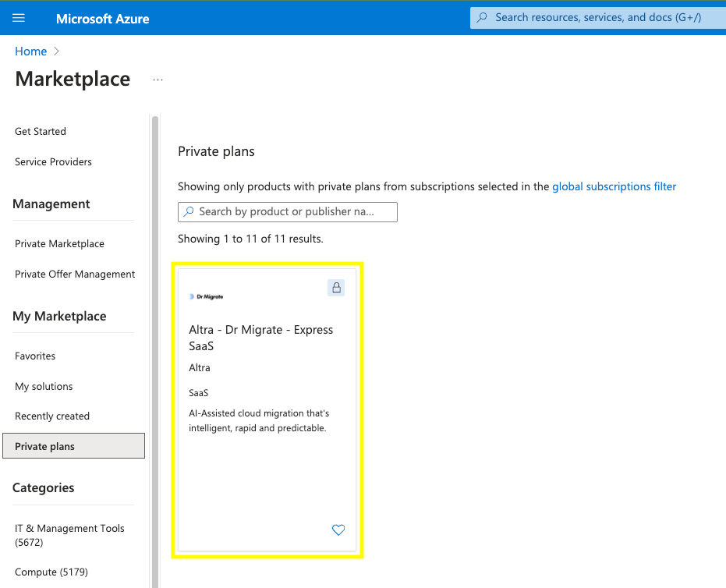Viewport: 726px width, 588px height.
Task: Open Service Providers in sidebar
Action: (x=53, y=162)
